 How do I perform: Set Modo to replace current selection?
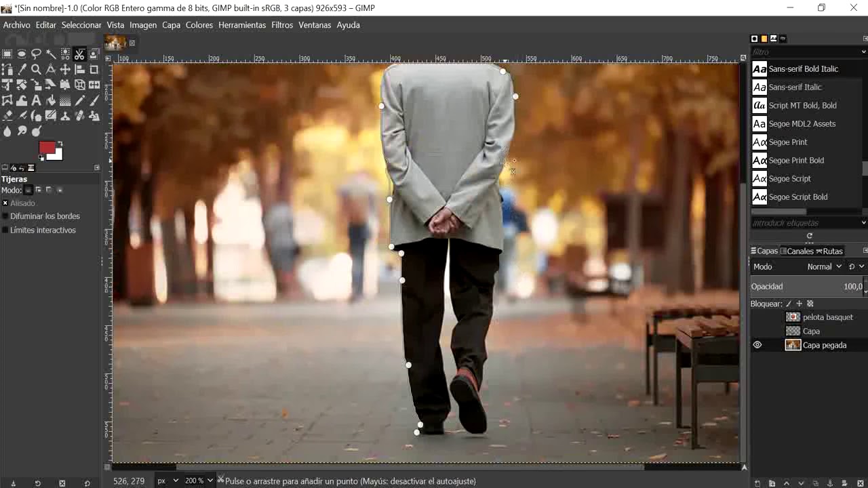pos(28,190)
